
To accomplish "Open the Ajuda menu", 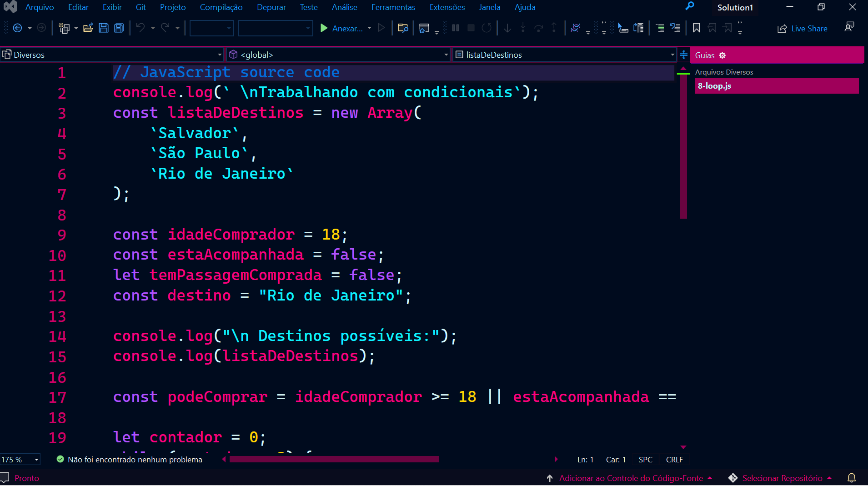I will pyautogui.click(x=525, y=7).
